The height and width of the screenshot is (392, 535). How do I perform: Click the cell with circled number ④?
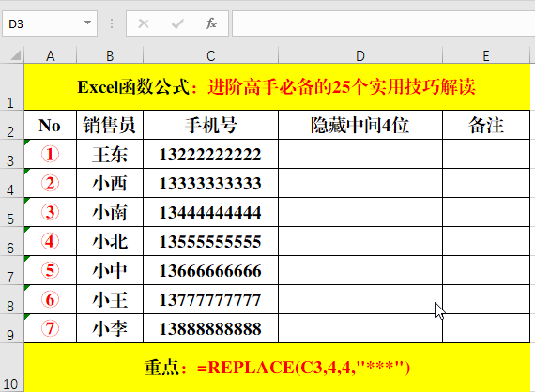tap(50, 241)
